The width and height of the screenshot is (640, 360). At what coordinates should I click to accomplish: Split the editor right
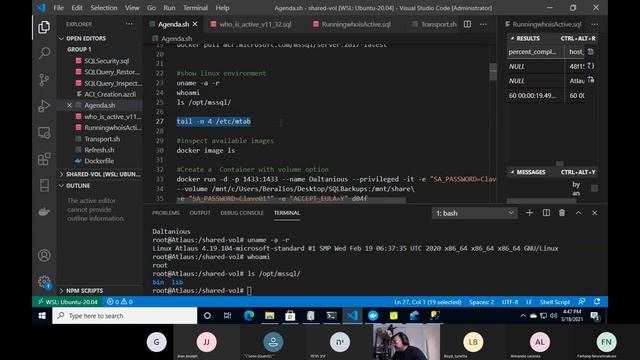[467, 24]
